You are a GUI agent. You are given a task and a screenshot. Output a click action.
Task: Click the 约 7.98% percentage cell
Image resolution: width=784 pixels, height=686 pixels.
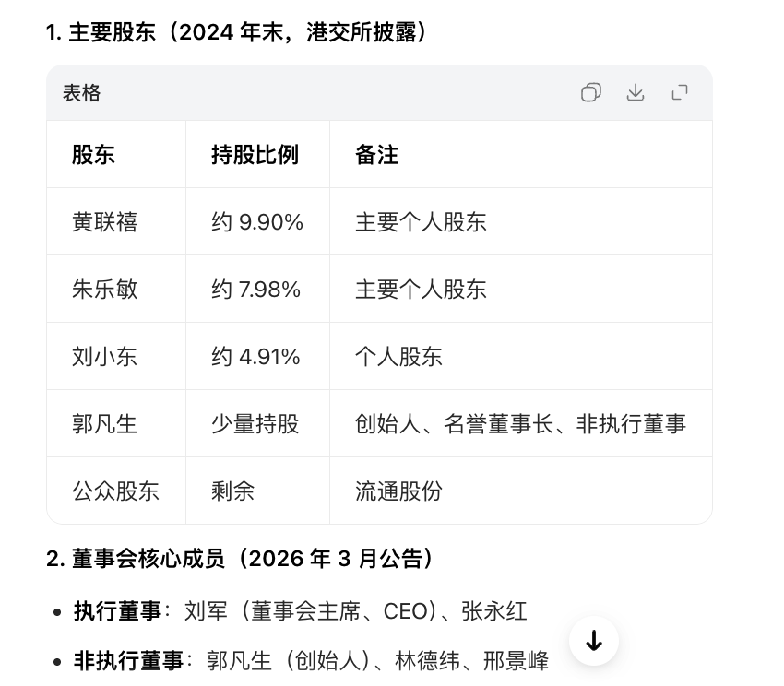(255, 290)
